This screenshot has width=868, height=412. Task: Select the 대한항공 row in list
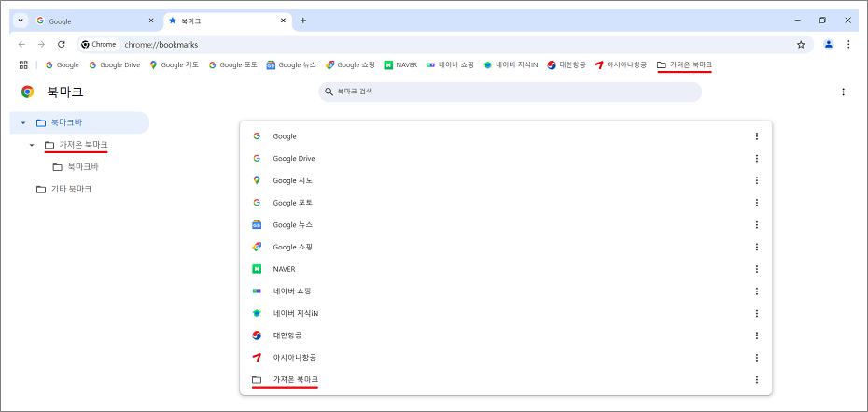pos(506,335)
